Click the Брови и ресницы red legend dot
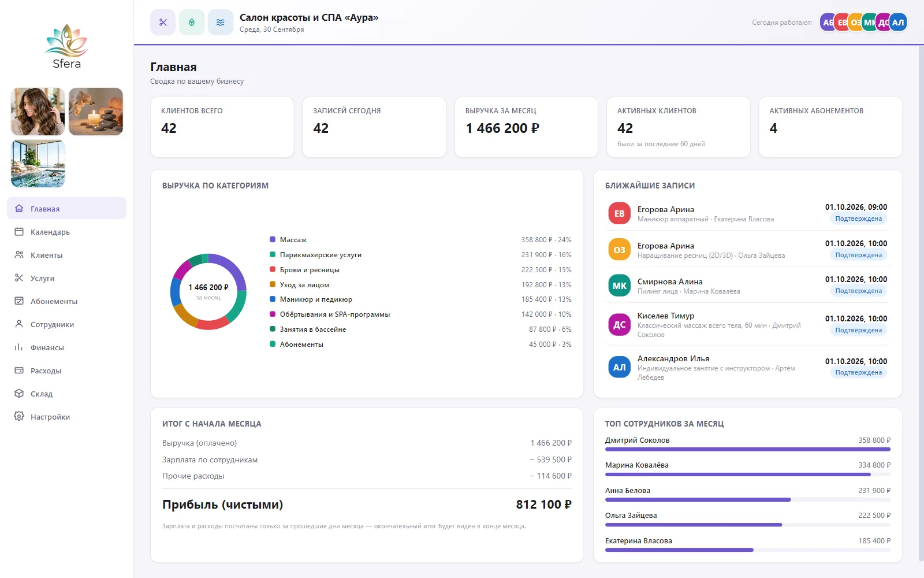Image resolution: width=924 pixels, height=578 pixels. point(273,269)
